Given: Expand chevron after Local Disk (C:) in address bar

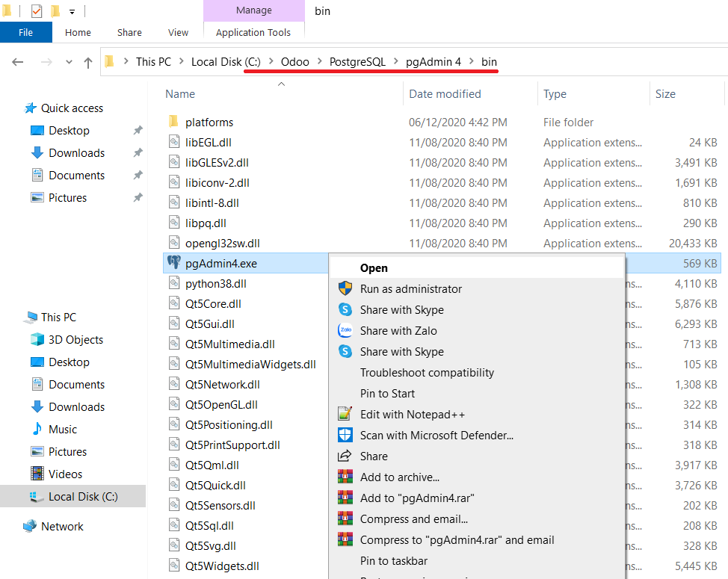Looking at the screenshot, I should click(271, 61).
